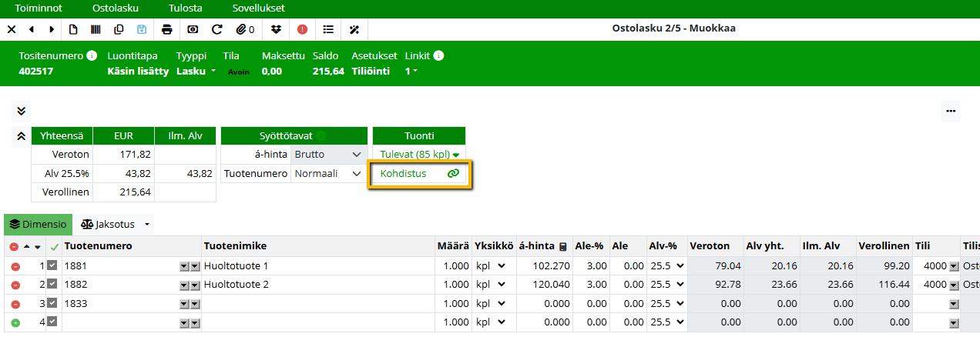This screenshot has height=347, width=980.
Task: Open the Sovellukset menu
Action: 258,8
